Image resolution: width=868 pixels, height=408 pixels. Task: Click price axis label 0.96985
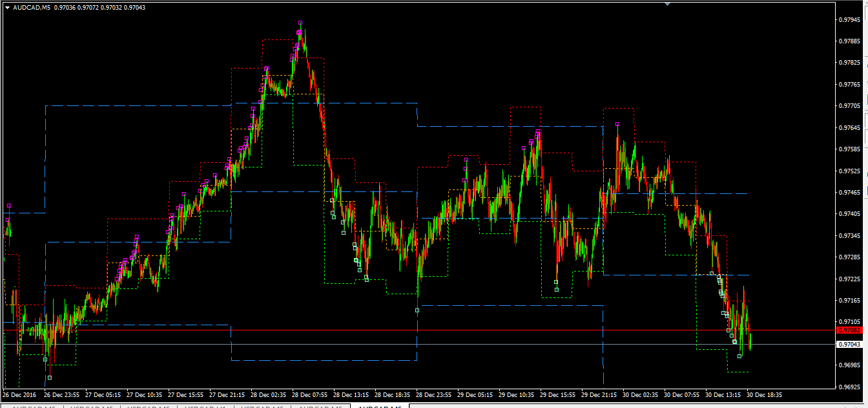coord(849,365)
